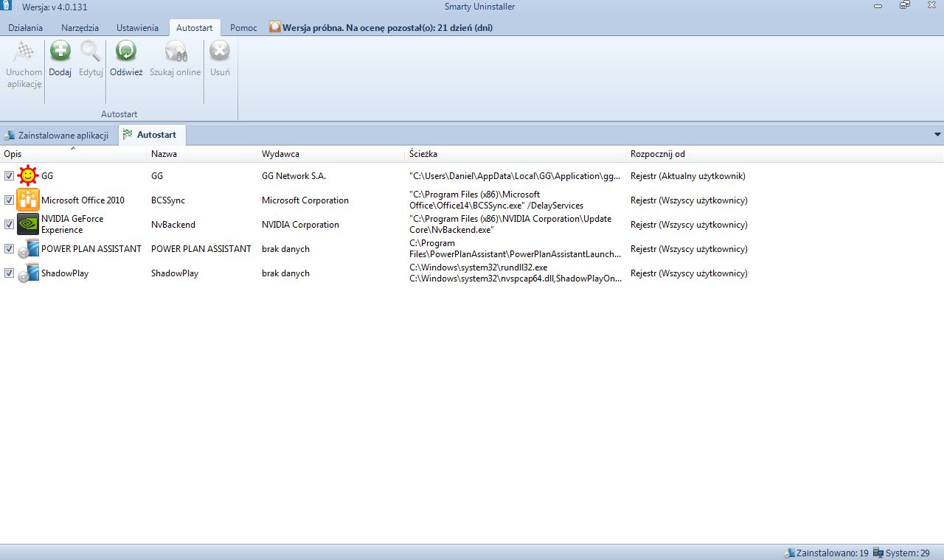Click the Microsoft Corporation publisher cell
944x560 pixels.
pyautogui.click(x=305, y=200)
